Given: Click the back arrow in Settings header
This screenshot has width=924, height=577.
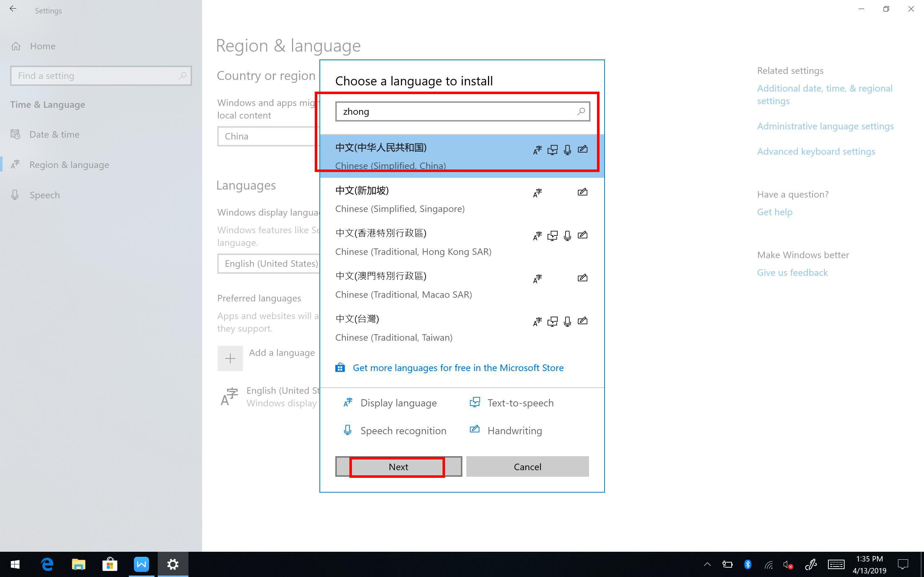Looking at the screenshot, I should pyautogui.click(x=13, y=9).
